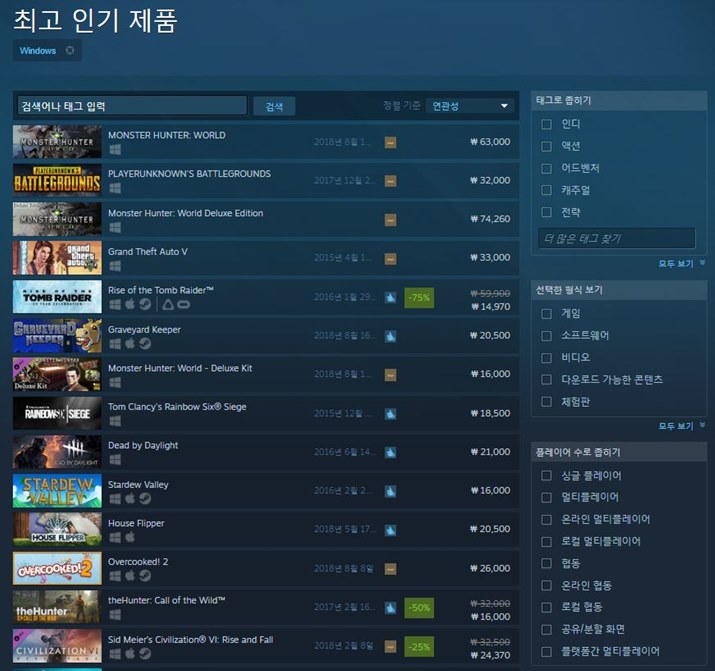Click the thumbs-up review icon in Graveyard Keeper row
This screenshot has width=715, height=671.
click(390, 336)
